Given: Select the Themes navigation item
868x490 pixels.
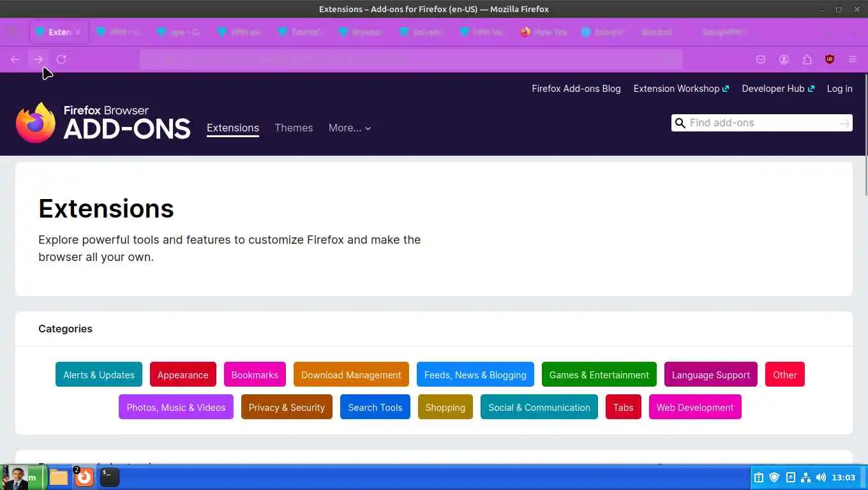Looking at the screenshot, I should [294, 128].
